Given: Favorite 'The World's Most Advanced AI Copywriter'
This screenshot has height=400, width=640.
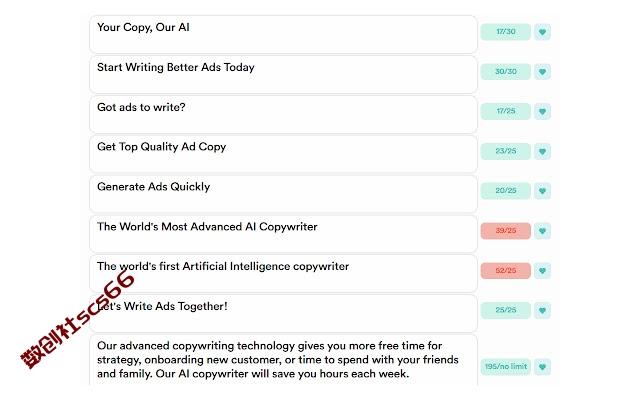Looking at the screenshot, I should click(x=542, y=231).
